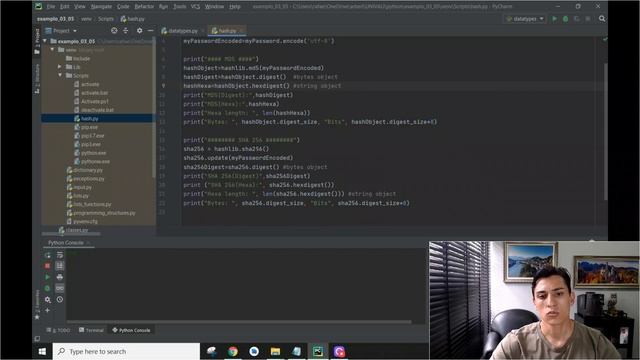640x360 pixels.
Task: Select activate.bat in the Project tree
Action: (x=94, y=93)
